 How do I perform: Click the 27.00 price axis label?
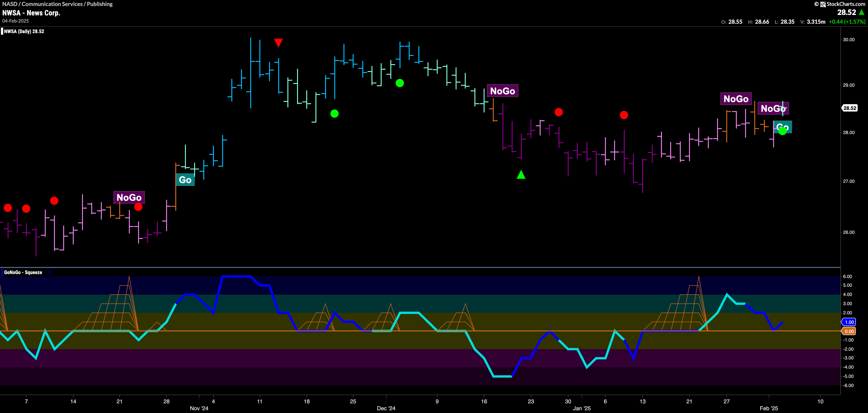click(x=849, y=181)
